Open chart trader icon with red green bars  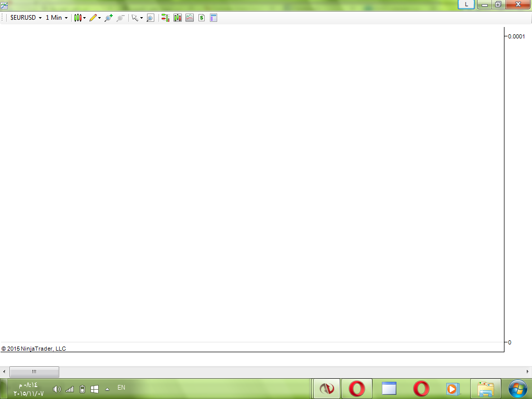click(x=166, y=18)
